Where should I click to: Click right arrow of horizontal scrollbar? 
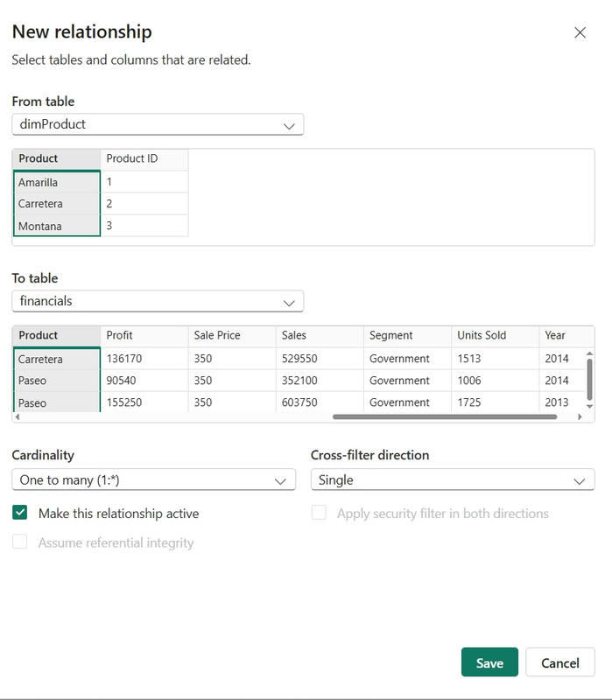pyautogui.click(x=580, y=417)
